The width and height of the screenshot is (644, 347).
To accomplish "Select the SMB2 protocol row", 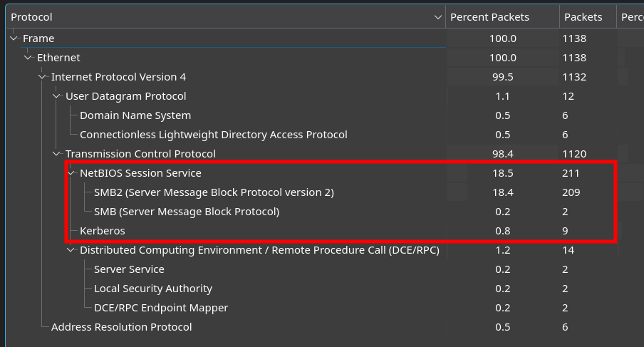I will click(214, 192).
